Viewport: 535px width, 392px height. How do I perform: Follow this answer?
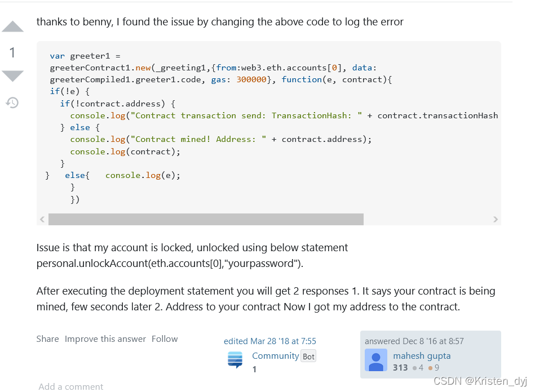pyautogui.click(x=165, y=339)
